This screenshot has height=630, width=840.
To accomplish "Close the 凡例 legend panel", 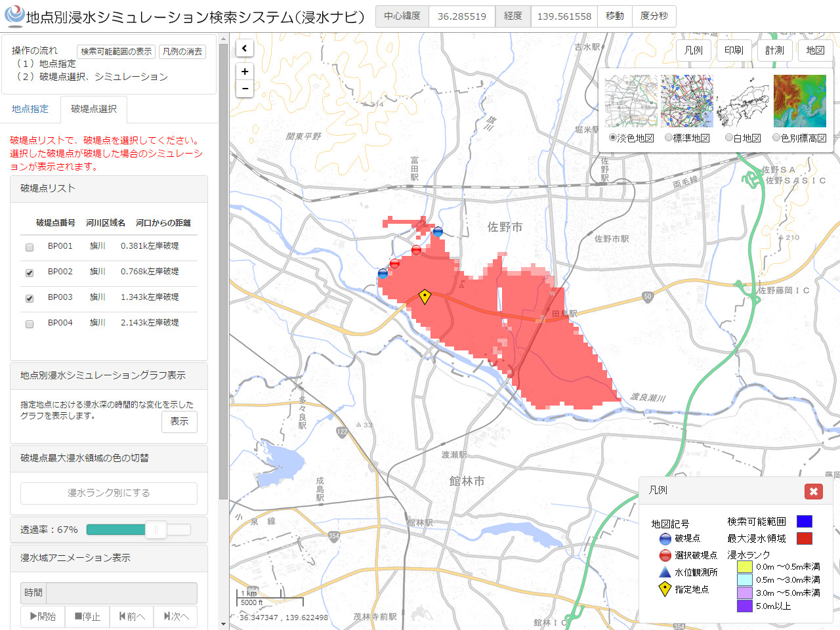I will coord(813,491).
